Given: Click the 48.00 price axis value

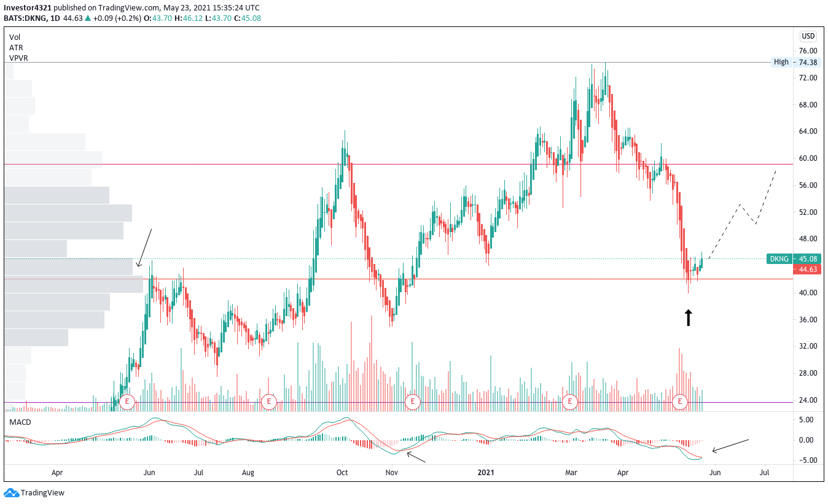Looking at the screenshot, I should (808, 239).
